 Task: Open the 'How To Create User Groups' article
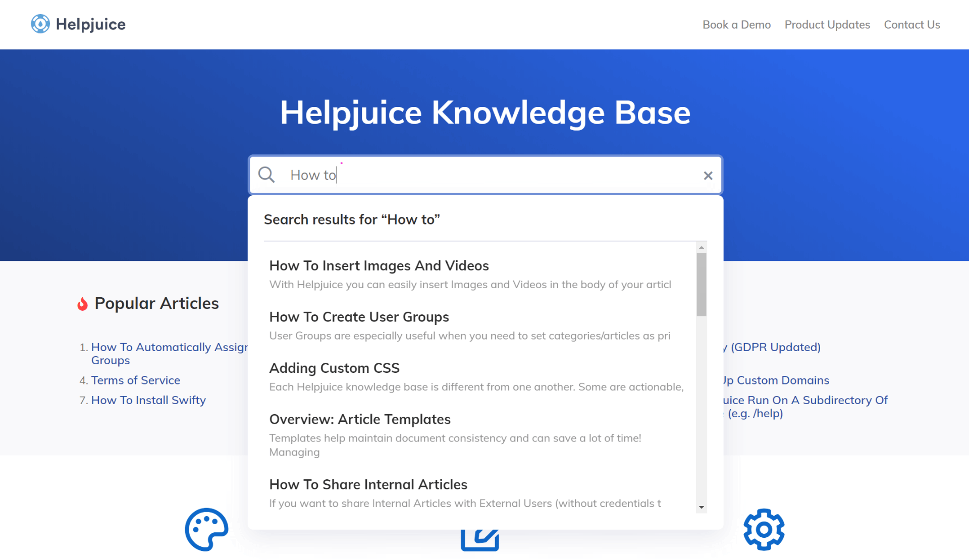[x=358, y=316]
